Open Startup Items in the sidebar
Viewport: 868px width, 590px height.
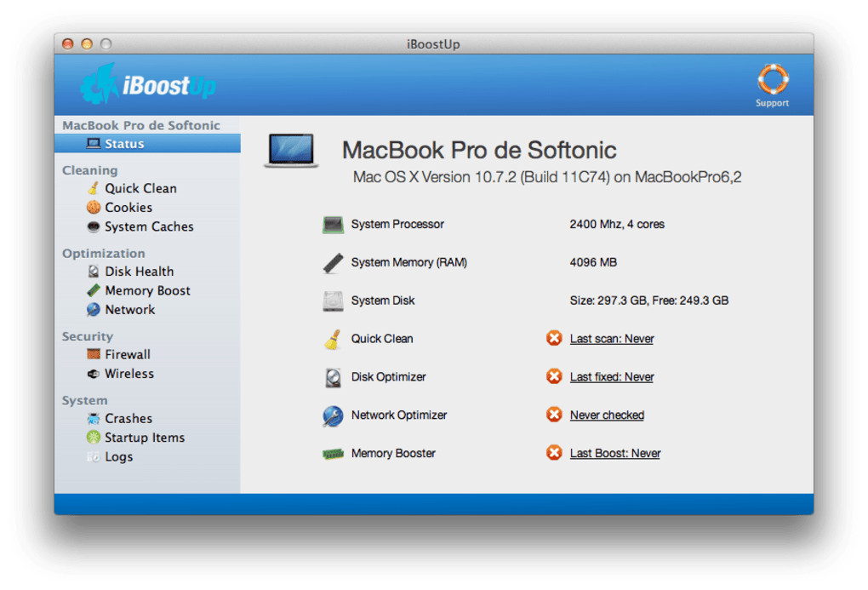tap(145, 437)
